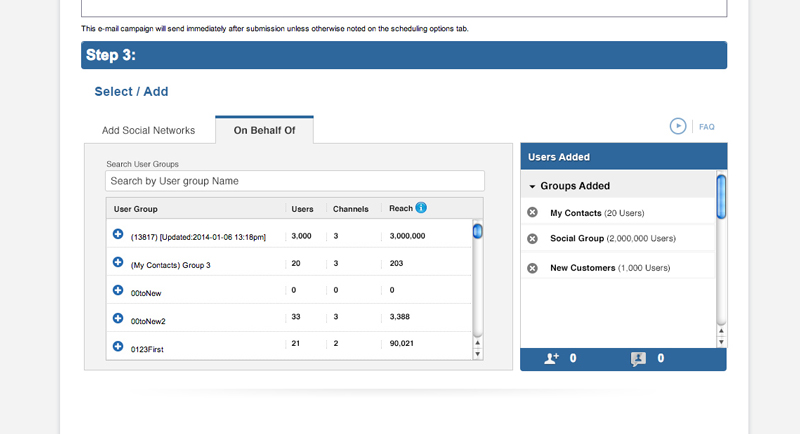Click the added users count icon
Viewport: 800px width, 434px height.
tap(551, 358)
